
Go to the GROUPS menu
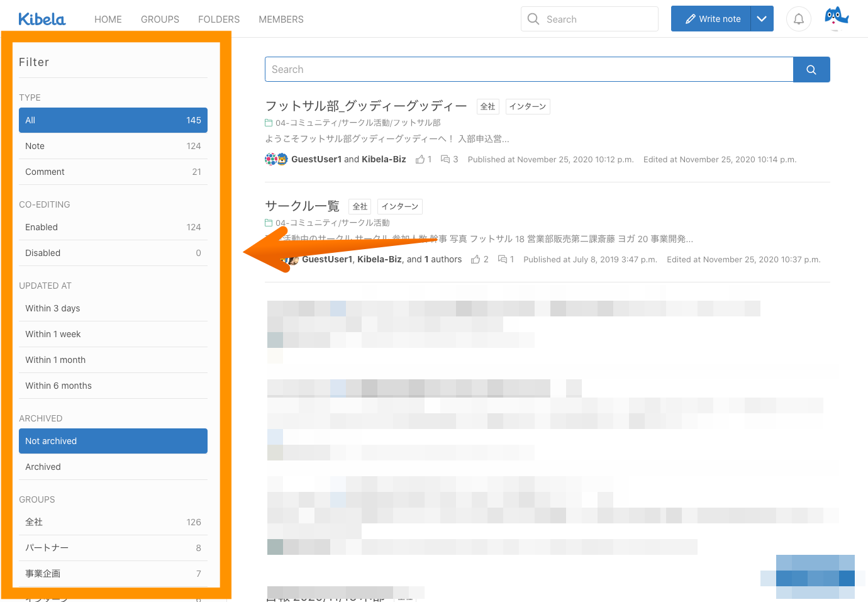click(x=160, y=20)
